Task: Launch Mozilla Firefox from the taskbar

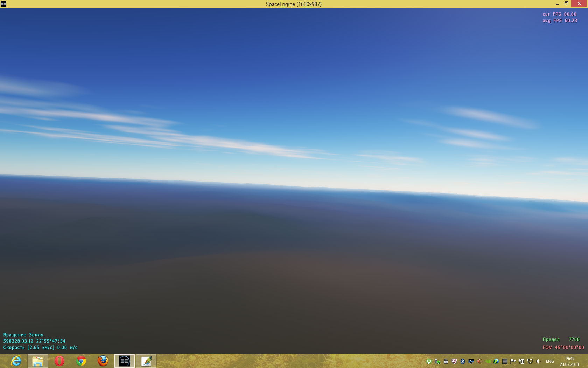Action: [103, 361]
